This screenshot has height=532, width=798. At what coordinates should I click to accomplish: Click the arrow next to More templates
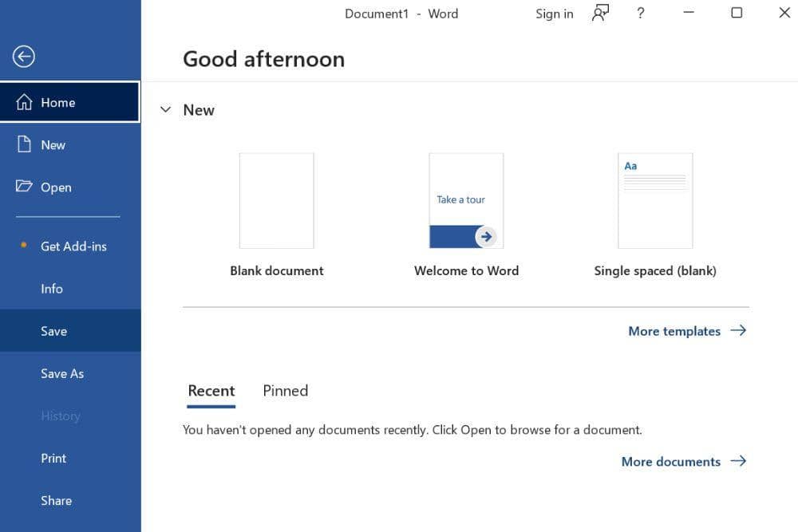click(x=738, y=330)
